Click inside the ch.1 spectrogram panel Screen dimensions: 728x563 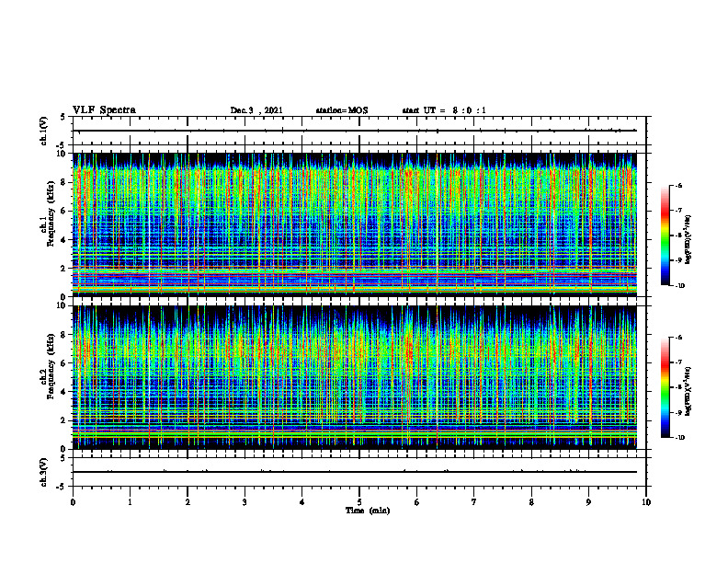[x=354, y=224]
